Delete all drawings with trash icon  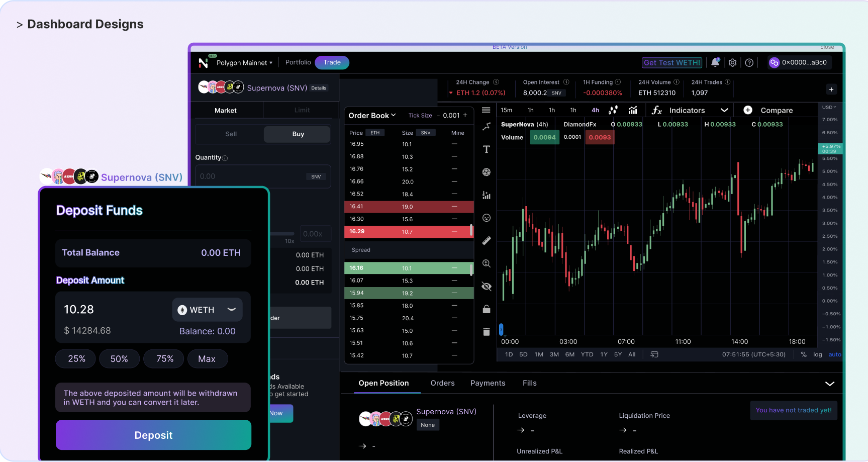486,331
